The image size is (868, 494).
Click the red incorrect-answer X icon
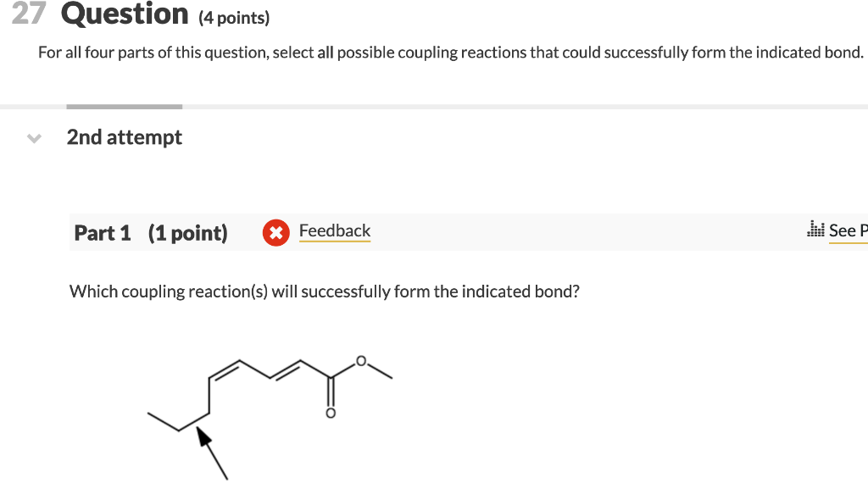(276, 231)
